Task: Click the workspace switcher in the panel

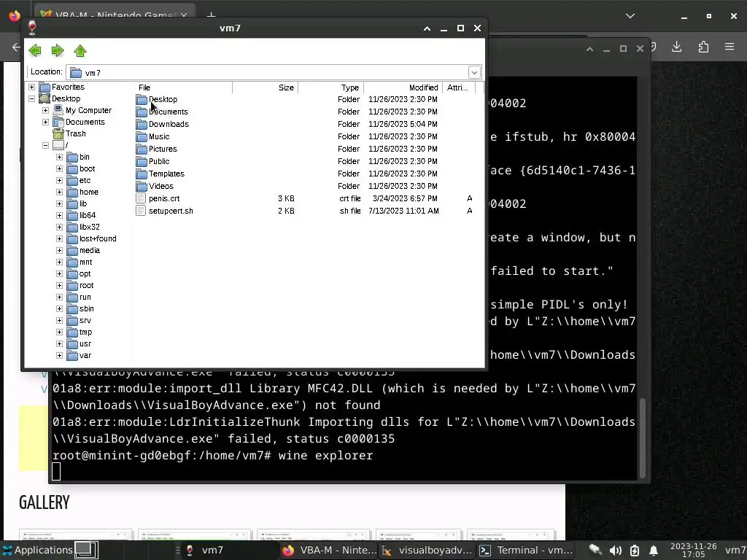Action: pos(86,550)
